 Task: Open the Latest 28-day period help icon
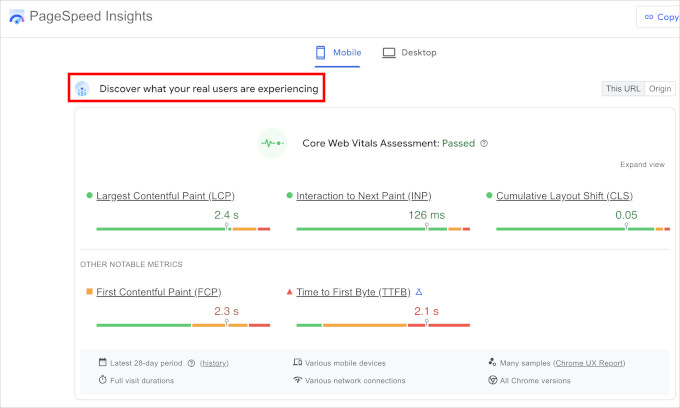coord(191,363)
